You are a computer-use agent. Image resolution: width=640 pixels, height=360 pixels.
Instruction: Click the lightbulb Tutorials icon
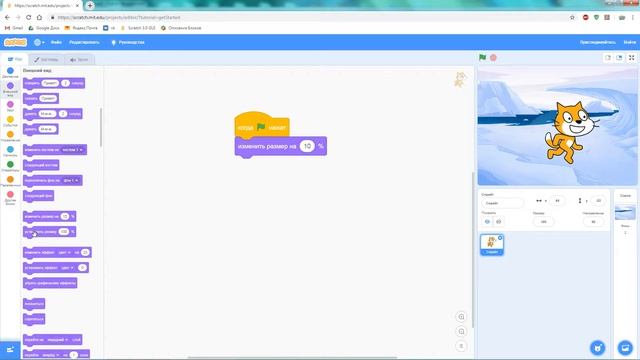coord(113,42)
